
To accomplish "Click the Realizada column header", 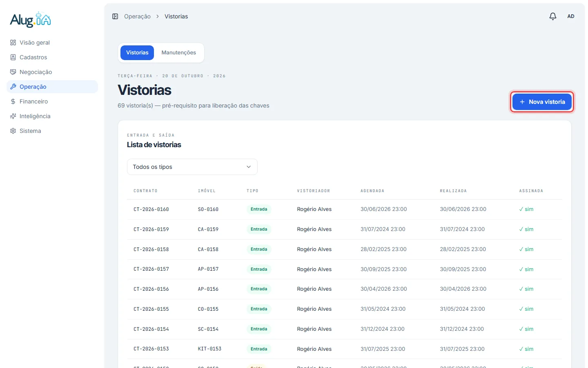I will tap(453, 191).
